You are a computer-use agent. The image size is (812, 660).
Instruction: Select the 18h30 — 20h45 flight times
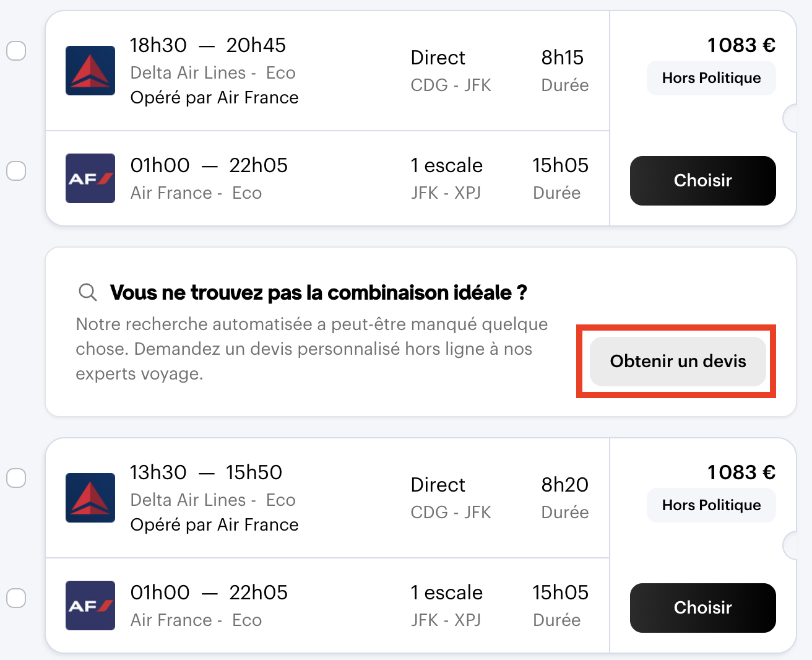click(x=208, y=45)
